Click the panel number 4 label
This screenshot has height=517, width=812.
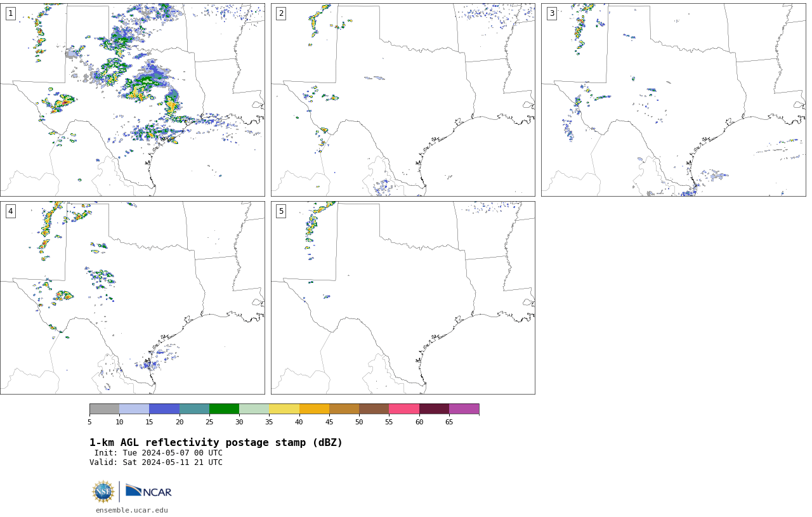tap(11, 211)
